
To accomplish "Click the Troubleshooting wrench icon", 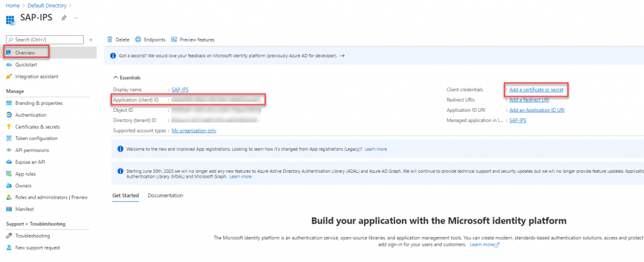I will [x=9, y=236].
